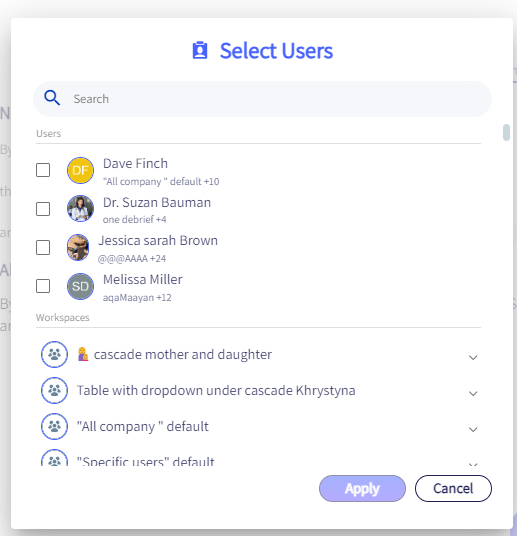This screenshot has width=517, height=536.
Task: Check the Dave Finch checkbox
Action: tap(43, 170)
